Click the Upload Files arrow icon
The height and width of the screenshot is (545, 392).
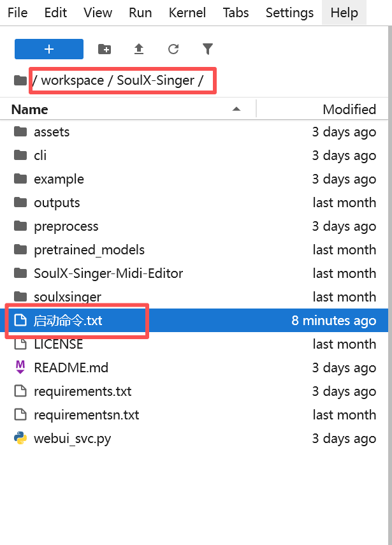(139, 49)
